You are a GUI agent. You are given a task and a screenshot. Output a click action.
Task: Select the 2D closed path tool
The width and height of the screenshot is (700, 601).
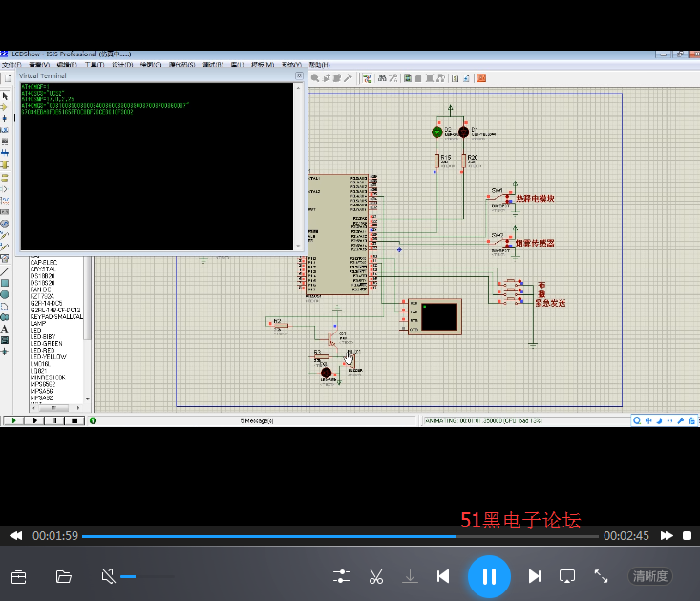point(5,317)
